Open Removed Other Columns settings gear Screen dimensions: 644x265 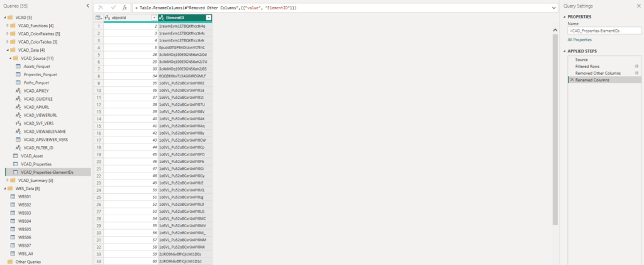point(636,73)
